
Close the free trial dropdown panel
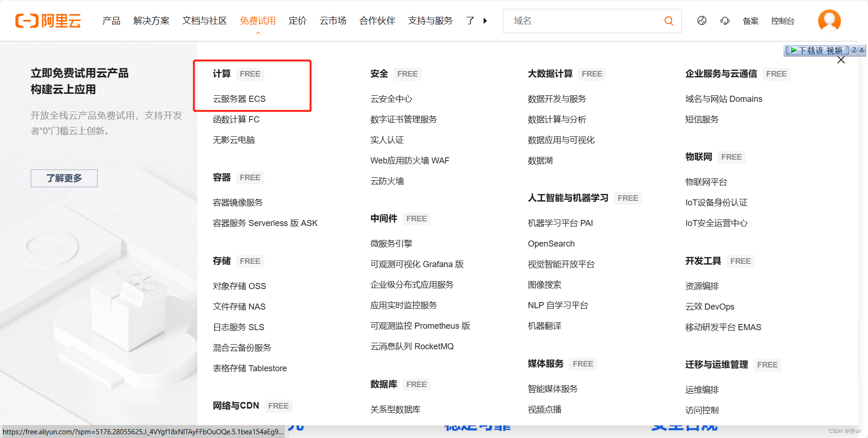click(841, 60)
